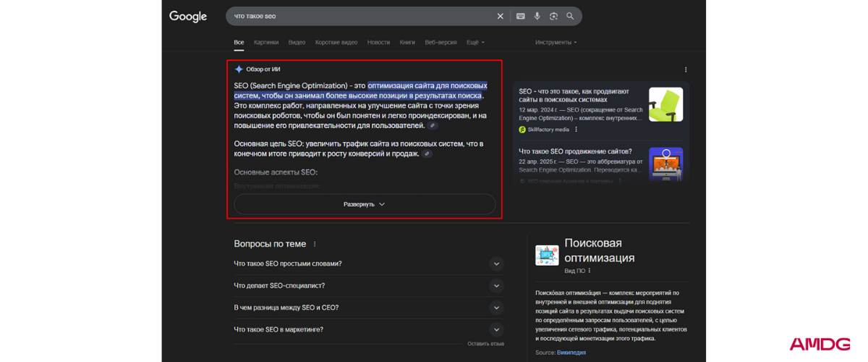
Task: Click the highlighted text 'оптимизация сайта для поисковых систем'
Action: pyautogui.click(x=360, y=90)
